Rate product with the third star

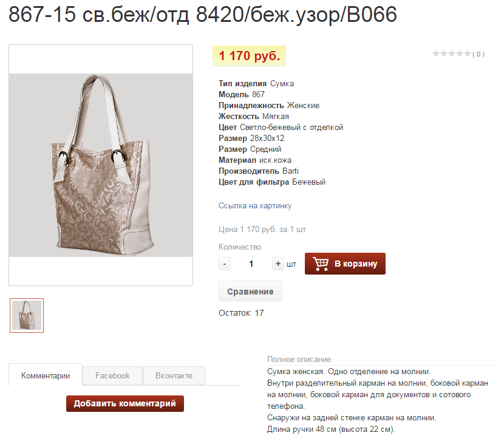click(x=452, y=53)
